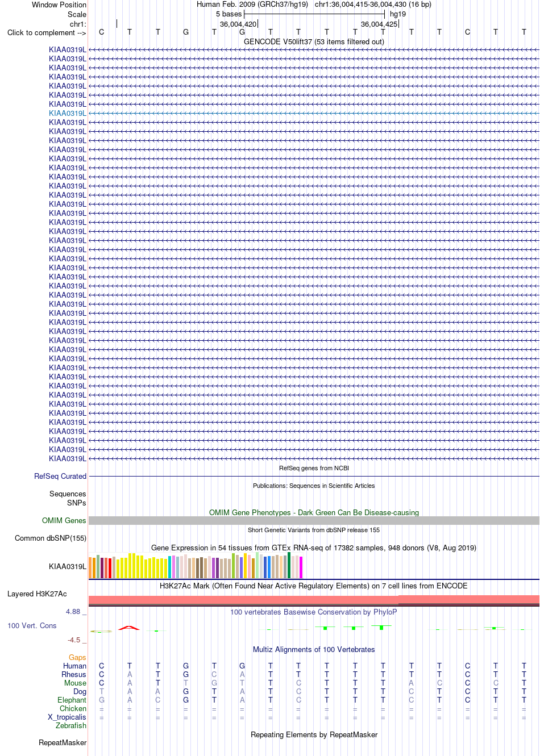Screen dimensions: 540x756
Task: Click the SNPs track label
Action: coord(77,503)
